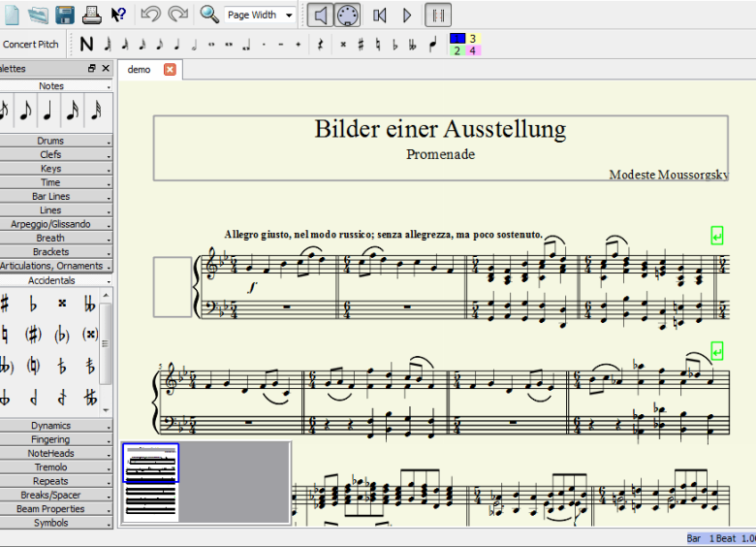The image size is (756, 547).
Task: Print the score using the printer icon
Action: (x=91, y=15)
